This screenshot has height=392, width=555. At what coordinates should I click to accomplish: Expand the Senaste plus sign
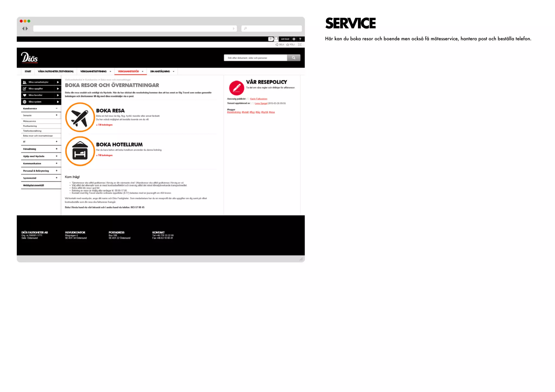coord(57,115)
